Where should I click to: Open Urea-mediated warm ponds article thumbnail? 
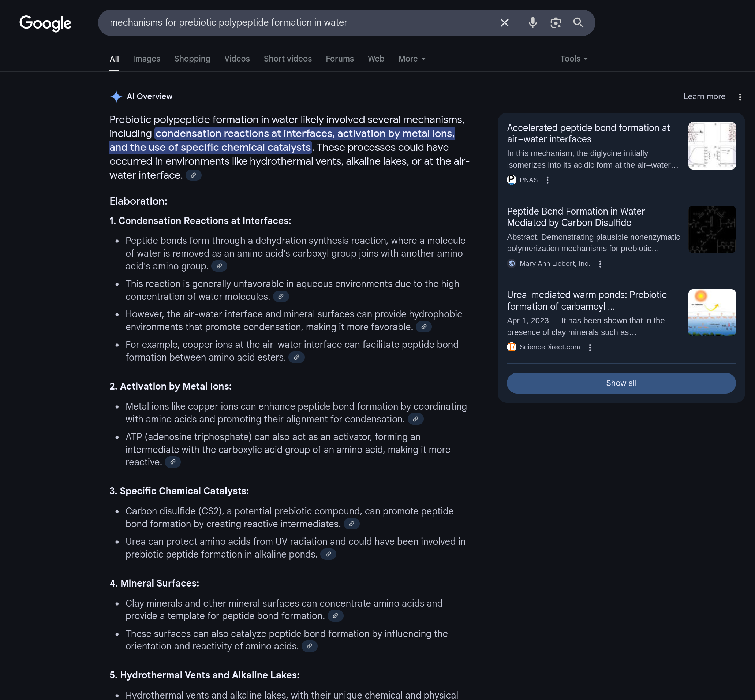[x=711, y=313]
